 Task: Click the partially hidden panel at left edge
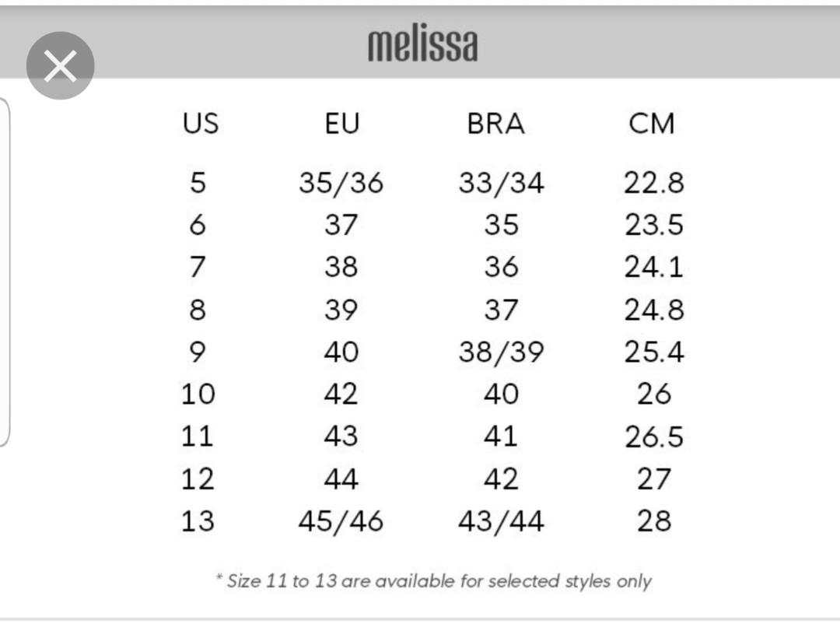[x=5, y=272]
